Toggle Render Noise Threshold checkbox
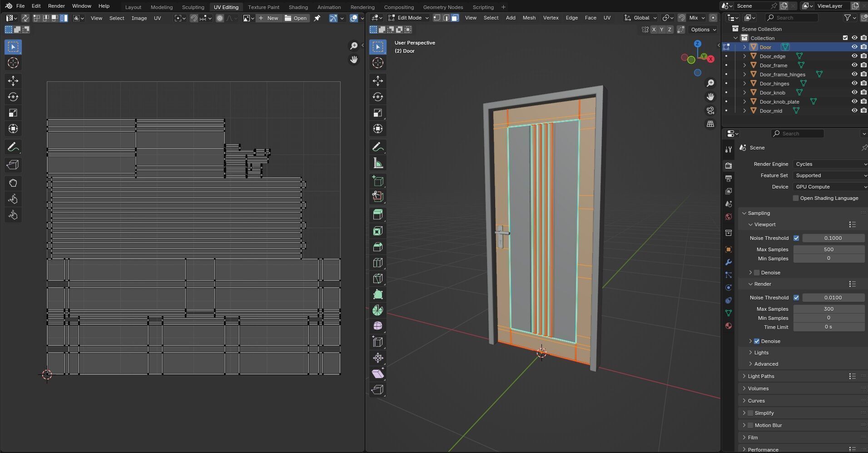Image resolution: width=868 pixels, height=453 pixels. (x=796, y=298)
